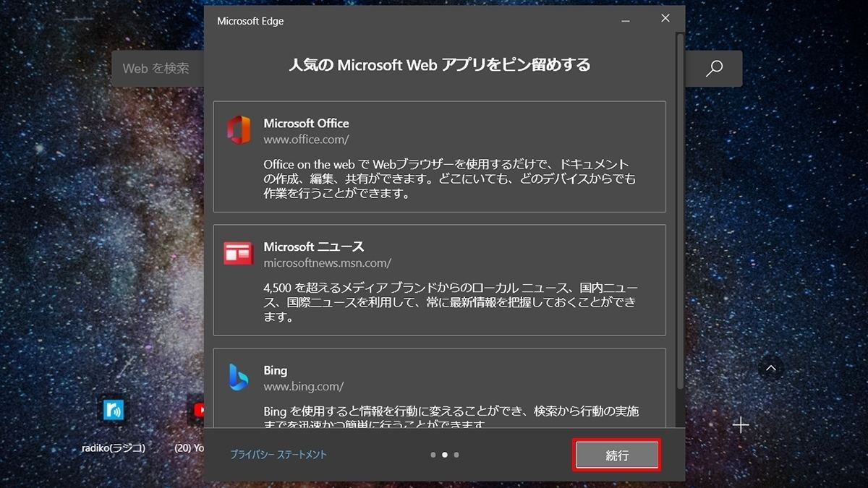The image size is (868, 488).
Task: Select the Microsoft ニュース red news icon
Action: pos(238,253)
